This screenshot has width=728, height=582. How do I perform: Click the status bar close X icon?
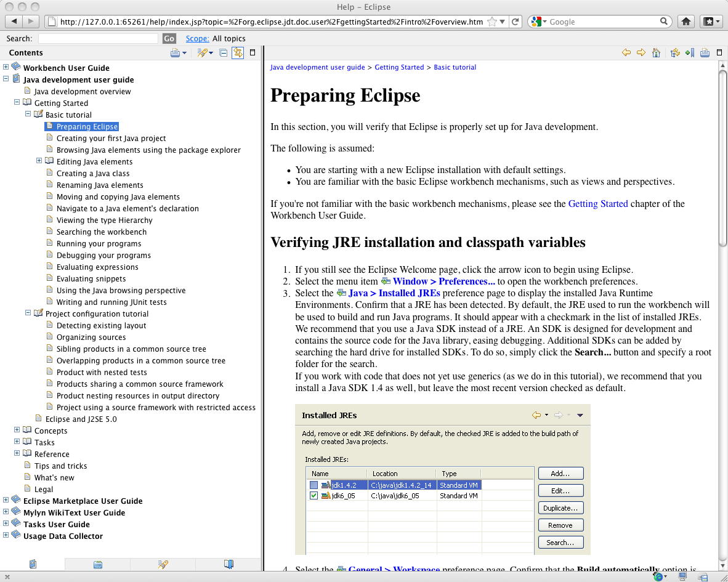pos(7,577)
